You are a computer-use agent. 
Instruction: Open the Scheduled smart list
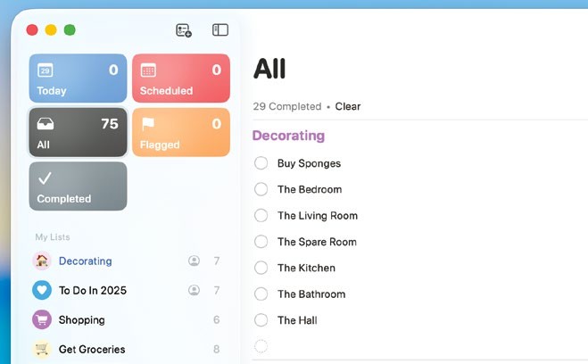point(181,79)
